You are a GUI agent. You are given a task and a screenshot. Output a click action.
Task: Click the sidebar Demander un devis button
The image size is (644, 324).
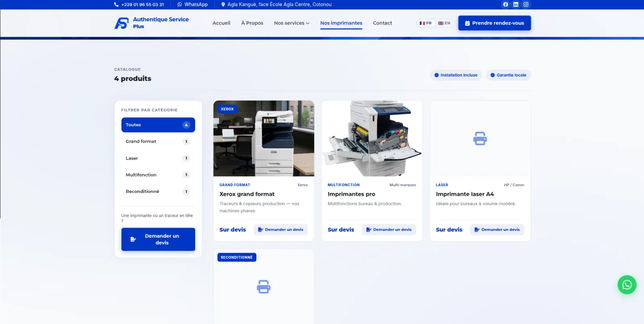click(x=158, y=239)
